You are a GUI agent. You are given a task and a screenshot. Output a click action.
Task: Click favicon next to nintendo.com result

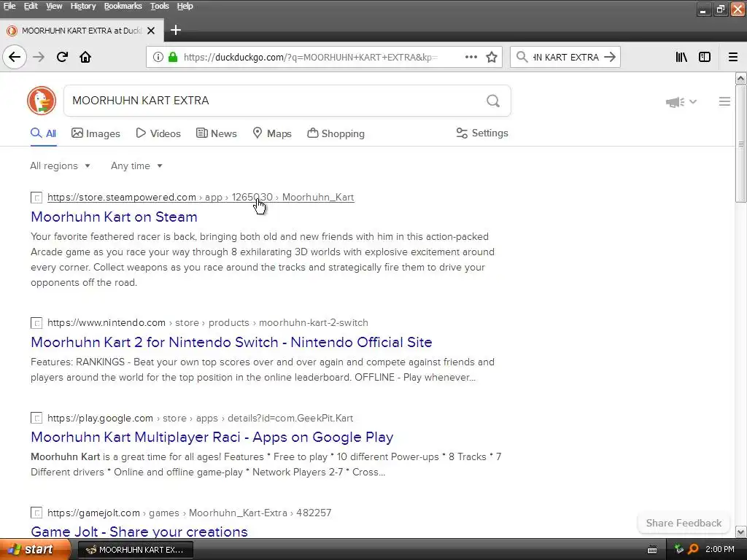36,323
